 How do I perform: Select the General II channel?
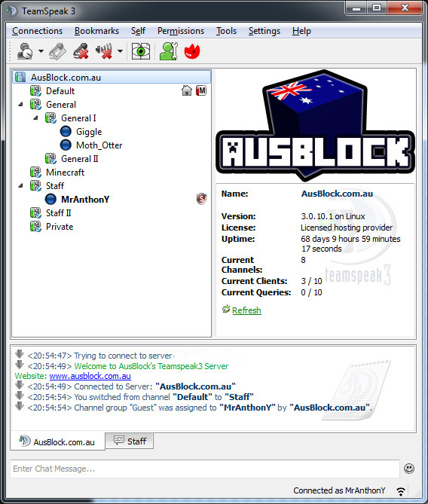tap(79, 158)
